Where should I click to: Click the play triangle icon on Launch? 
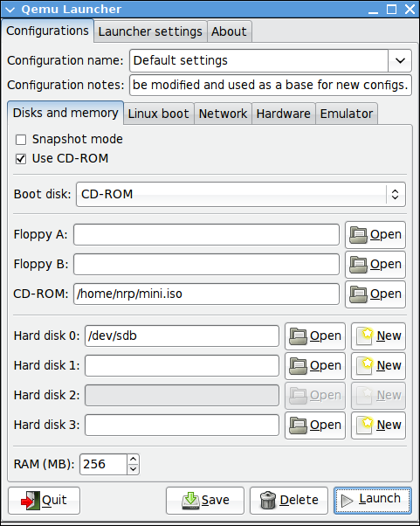[347, 501]
